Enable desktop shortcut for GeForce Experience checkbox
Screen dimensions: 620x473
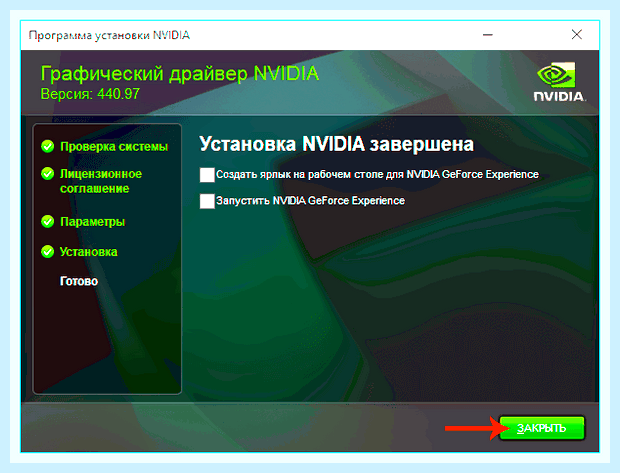[207, 174]
